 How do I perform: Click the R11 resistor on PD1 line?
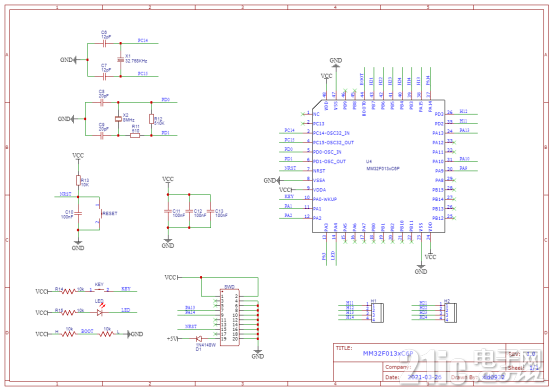coord(135,135)
